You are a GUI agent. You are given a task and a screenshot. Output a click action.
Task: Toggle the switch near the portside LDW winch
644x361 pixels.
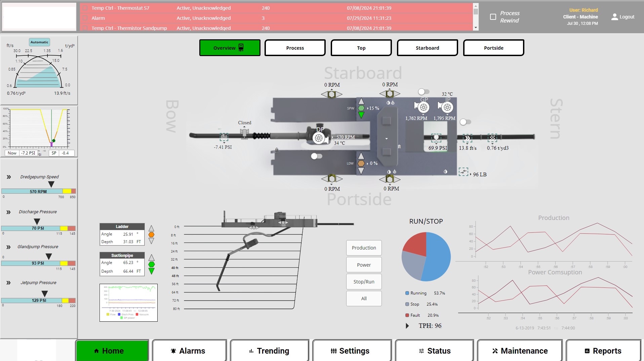[316, 156]
